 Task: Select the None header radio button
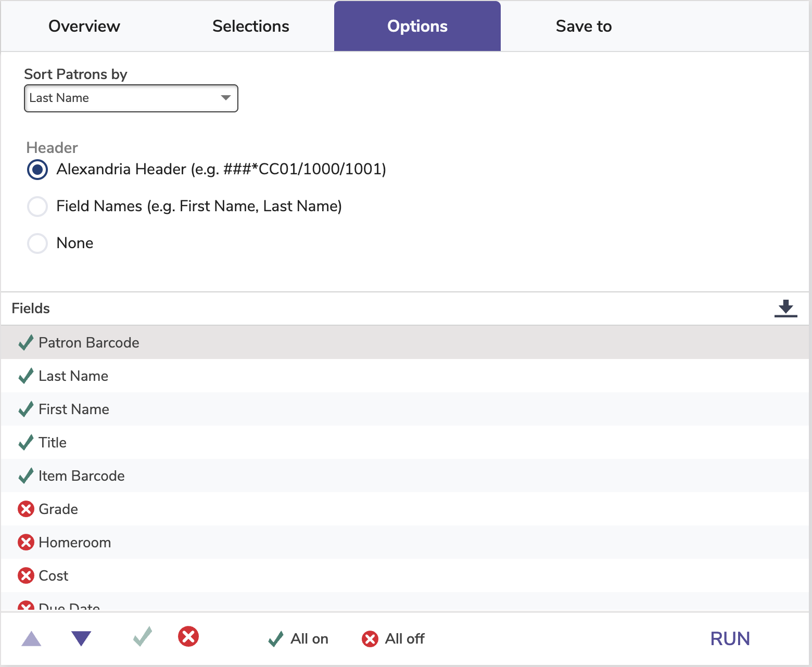(x=37, y=243)
